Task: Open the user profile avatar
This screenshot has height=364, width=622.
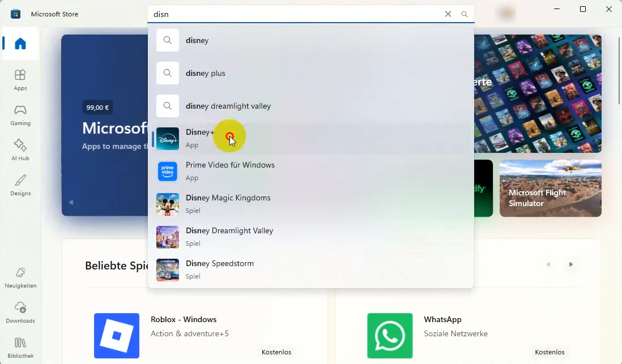Action: pyautogui.click(x=506, y=14)
